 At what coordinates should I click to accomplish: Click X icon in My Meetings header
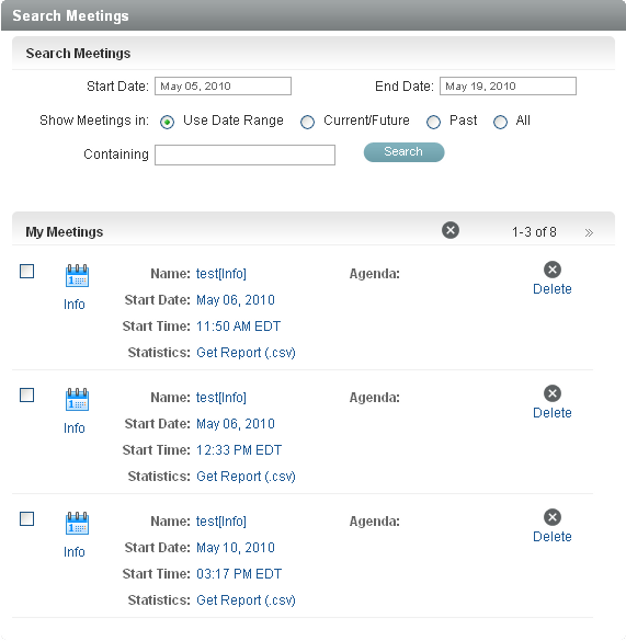coord(451,230)
